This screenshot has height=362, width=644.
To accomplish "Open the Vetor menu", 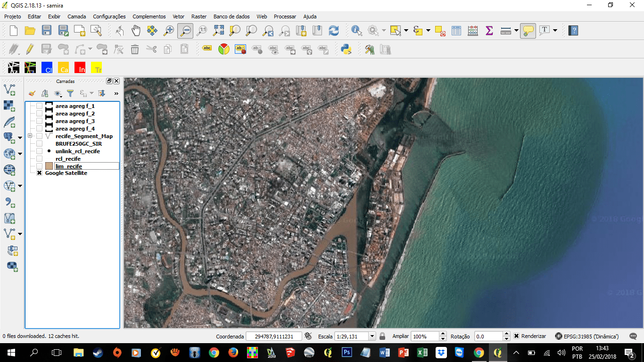I will (x=178, y=16).
